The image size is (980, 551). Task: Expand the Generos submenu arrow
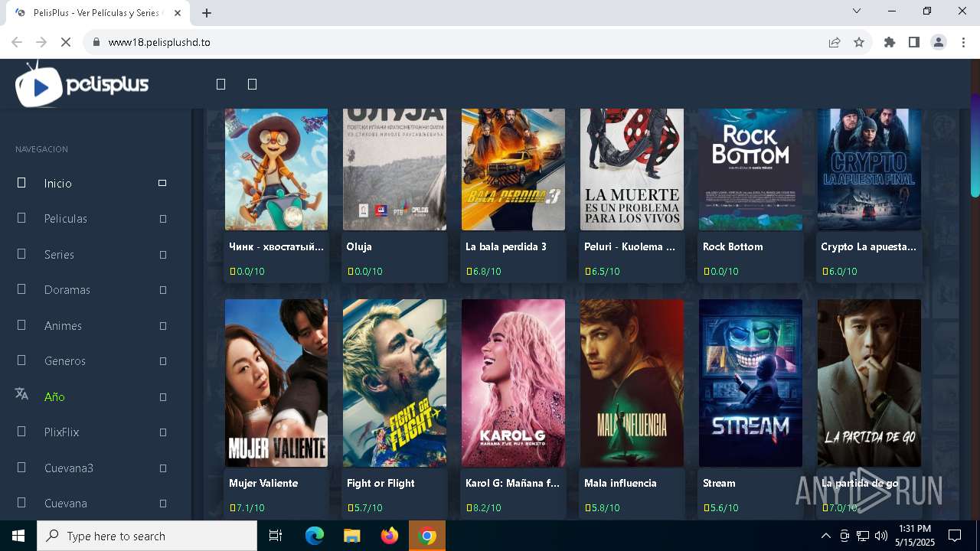coord(163,361)
